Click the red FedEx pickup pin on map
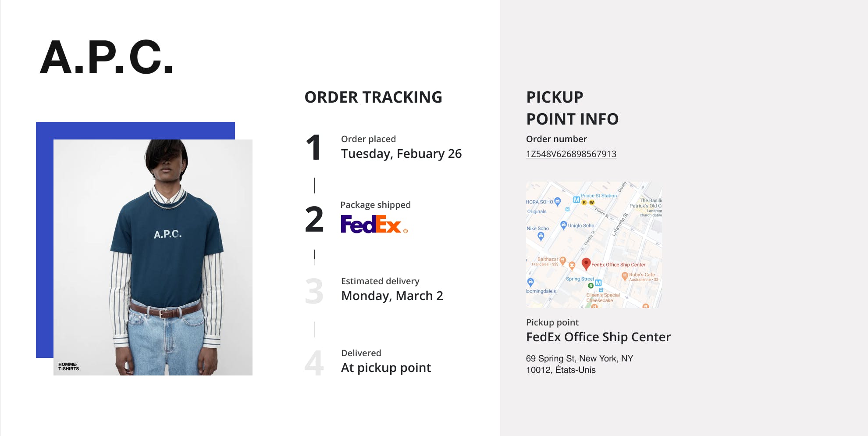 point(586,263)
